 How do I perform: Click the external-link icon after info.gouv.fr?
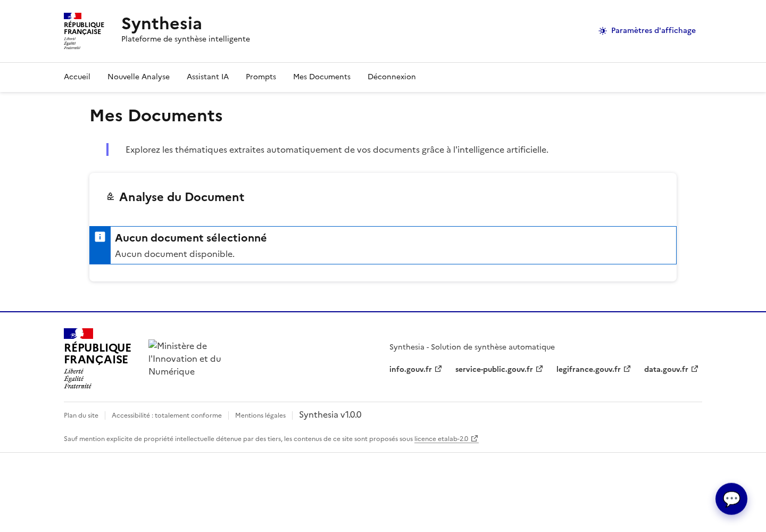pyautogui.click(x=438, y=369)
